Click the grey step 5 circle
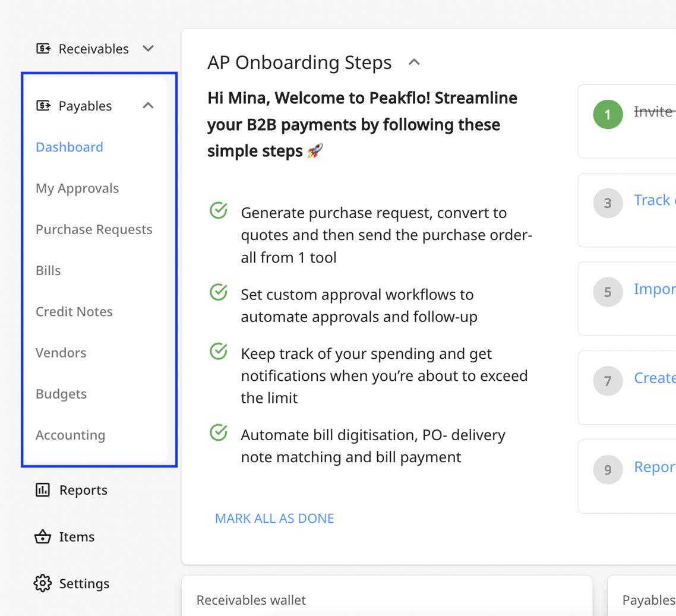 pos(608,292)
